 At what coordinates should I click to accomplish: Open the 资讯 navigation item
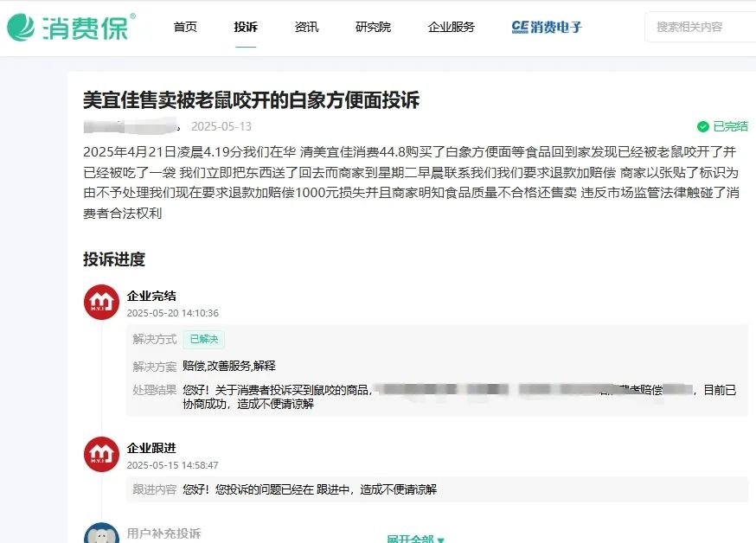click(306, 27)
